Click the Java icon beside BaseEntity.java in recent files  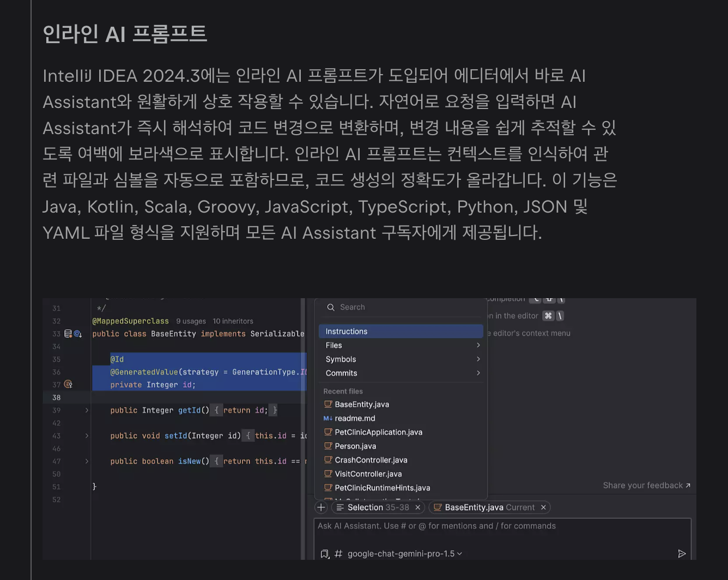tap(328, 404)
